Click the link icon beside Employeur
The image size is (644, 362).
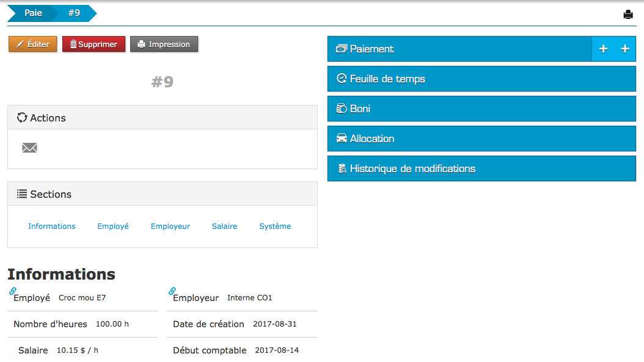coord(172,291)
